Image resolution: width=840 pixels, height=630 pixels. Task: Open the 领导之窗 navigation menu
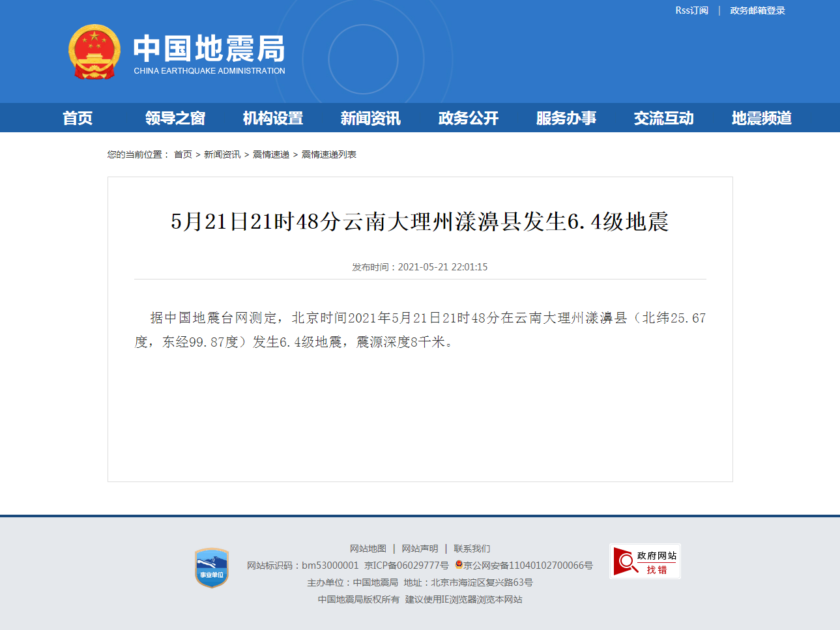point(175,118)
